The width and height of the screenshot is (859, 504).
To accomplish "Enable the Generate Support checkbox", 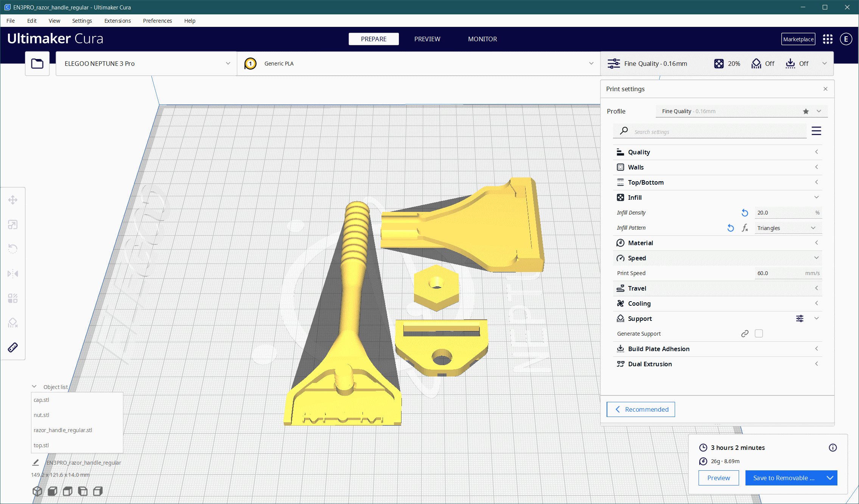I will (759, 333).
